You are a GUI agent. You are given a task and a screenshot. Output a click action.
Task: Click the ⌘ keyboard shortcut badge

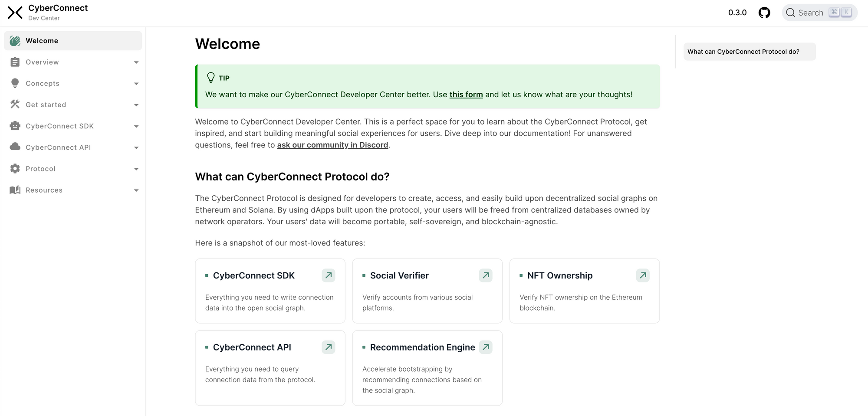coord(834,12)
